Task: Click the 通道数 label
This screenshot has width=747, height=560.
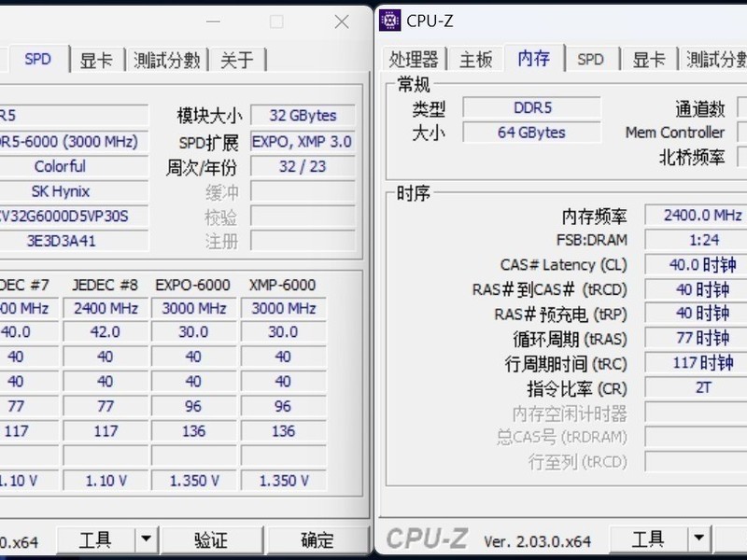Action: coord(699,109)
